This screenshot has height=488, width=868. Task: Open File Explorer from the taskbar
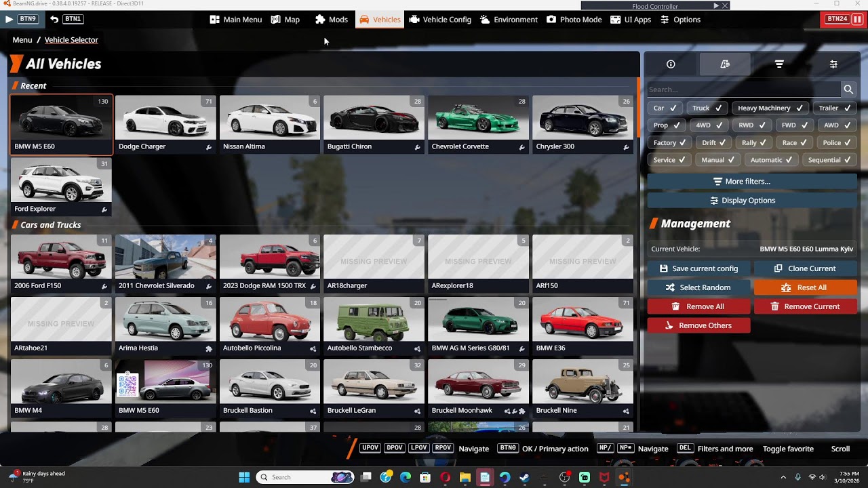465,477
